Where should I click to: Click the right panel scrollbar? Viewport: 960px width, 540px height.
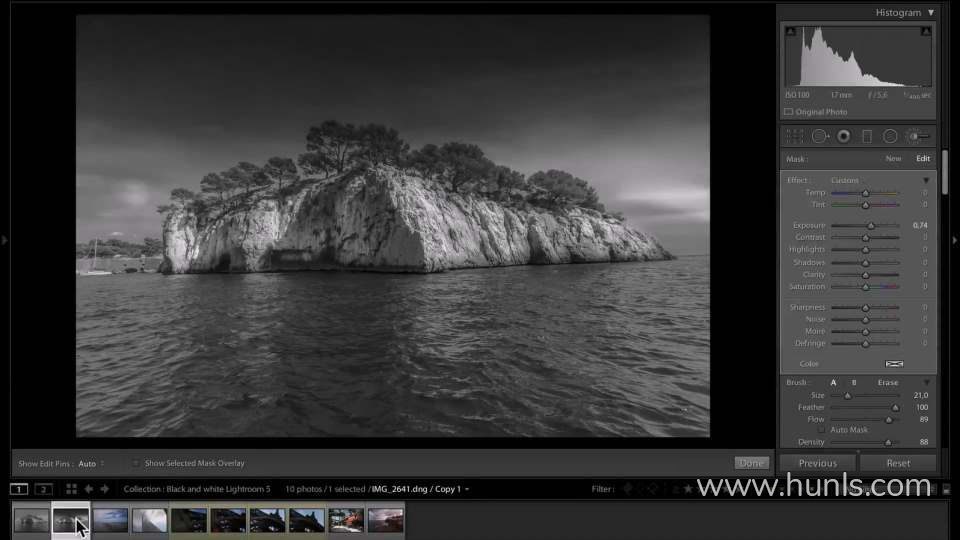(x=945, y=173)
